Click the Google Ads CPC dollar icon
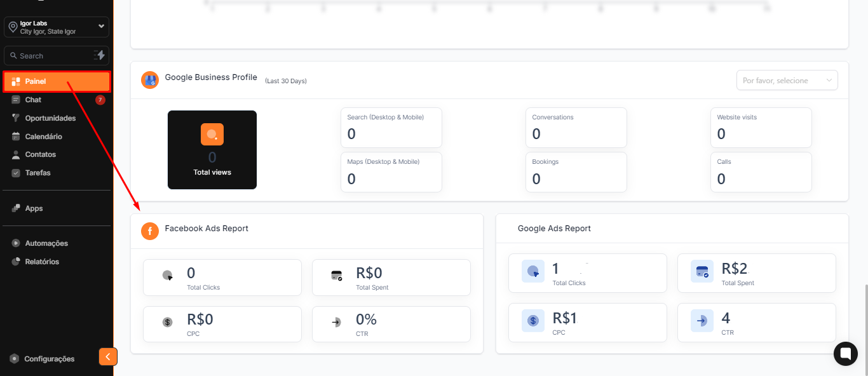868x376 pixels. tap(532, 321)
